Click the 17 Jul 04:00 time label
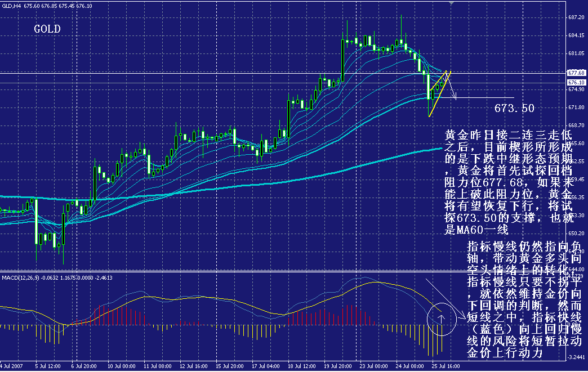This screenshot has height=372, width=588. (265, 366)
